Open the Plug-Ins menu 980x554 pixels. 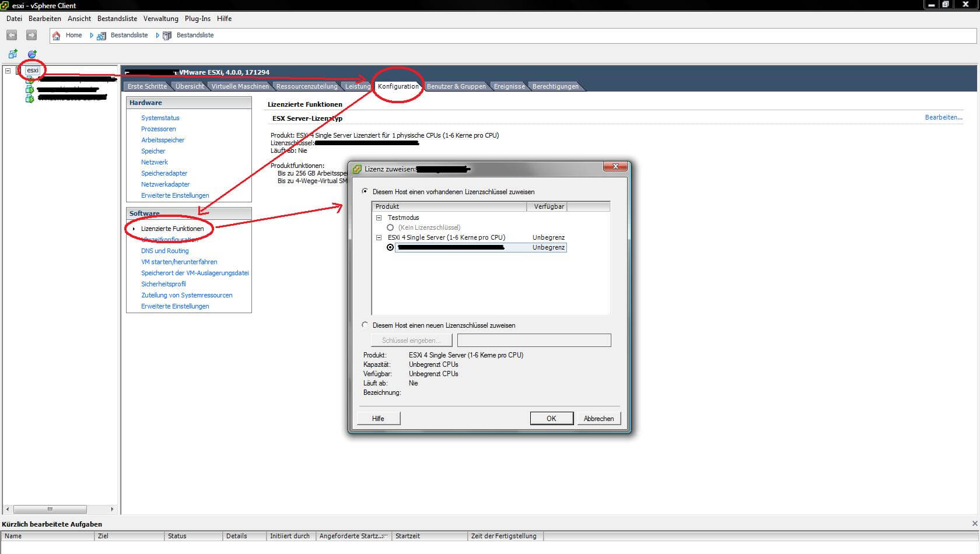click(x=198, y=19)
